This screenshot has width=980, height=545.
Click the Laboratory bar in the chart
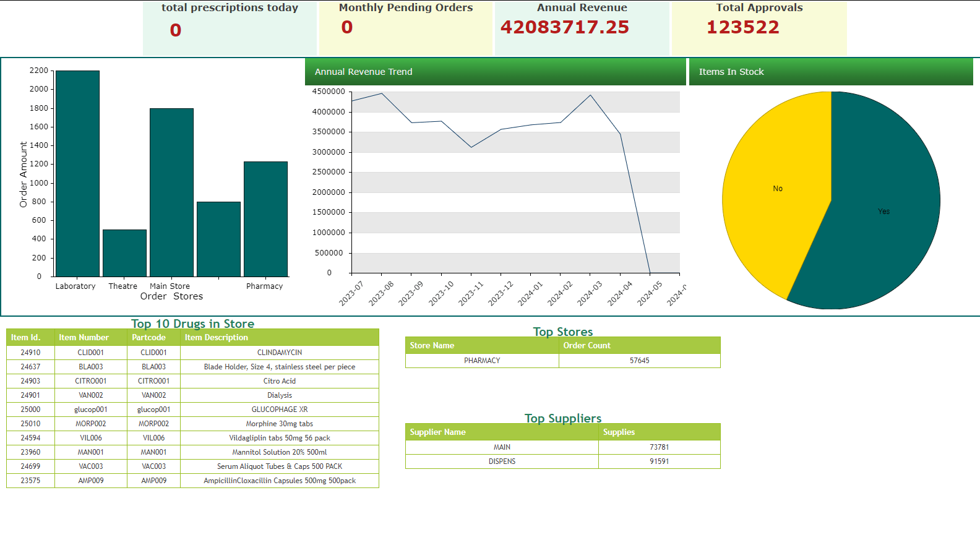point(77,173)
